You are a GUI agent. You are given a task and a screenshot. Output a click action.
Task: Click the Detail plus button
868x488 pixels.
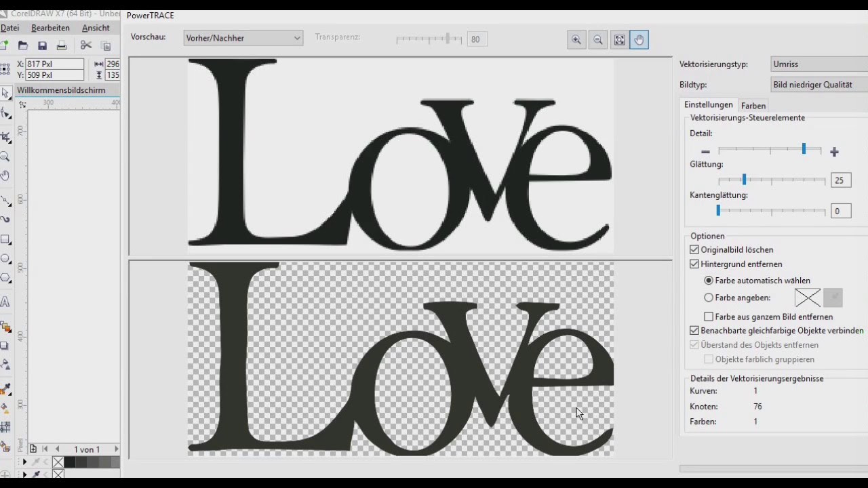[834, 152]
